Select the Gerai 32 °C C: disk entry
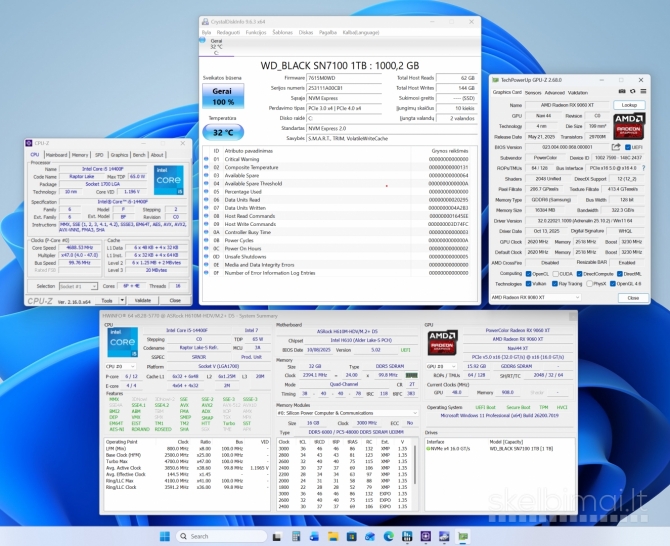The image size is (670, 546). pos(216,47)
